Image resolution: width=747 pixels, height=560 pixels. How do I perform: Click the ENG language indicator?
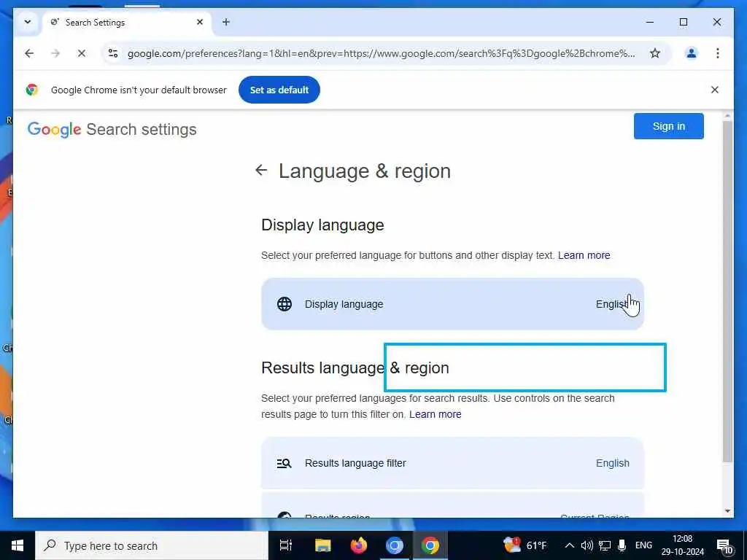[x=643, y=545]
